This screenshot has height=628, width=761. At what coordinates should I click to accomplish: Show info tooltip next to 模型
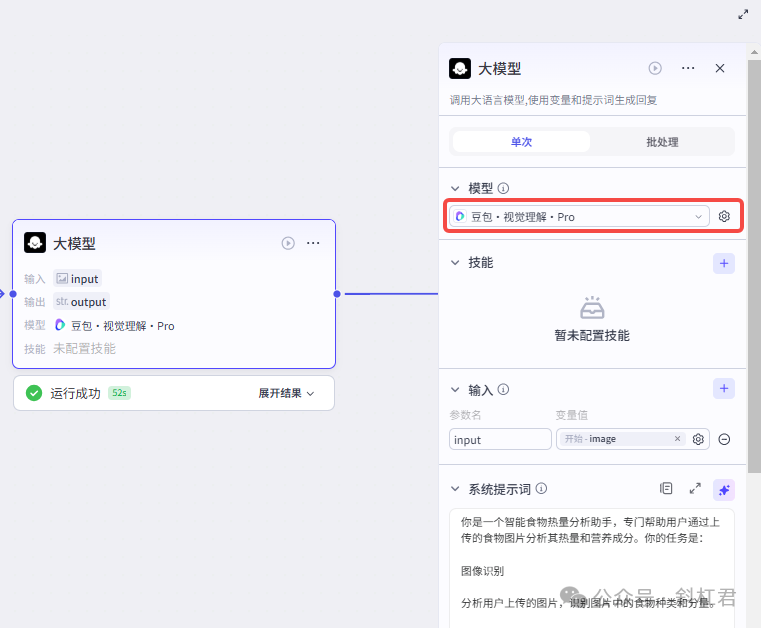click(503, 188)
